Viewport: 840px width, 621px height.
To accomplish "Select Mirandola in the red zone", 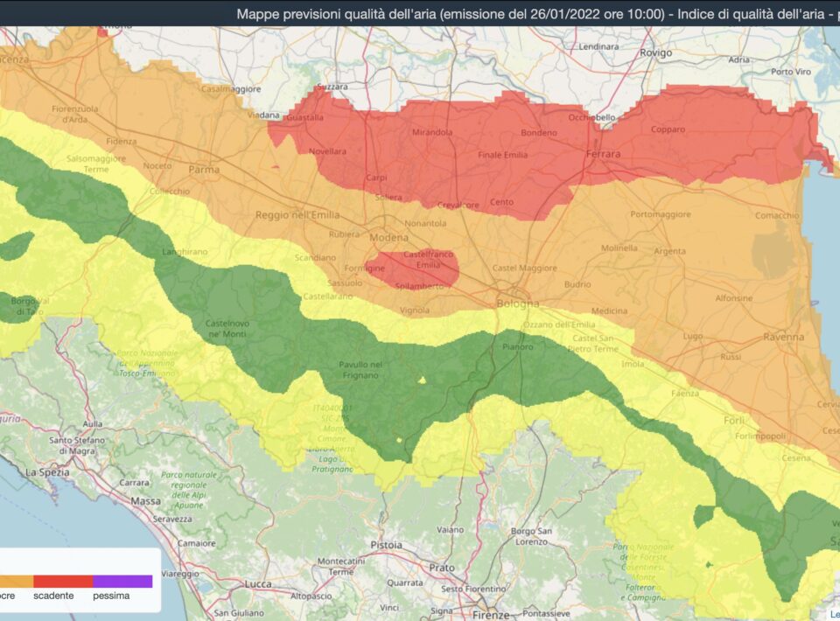I will pyautogui.click(x=432, y=133).
